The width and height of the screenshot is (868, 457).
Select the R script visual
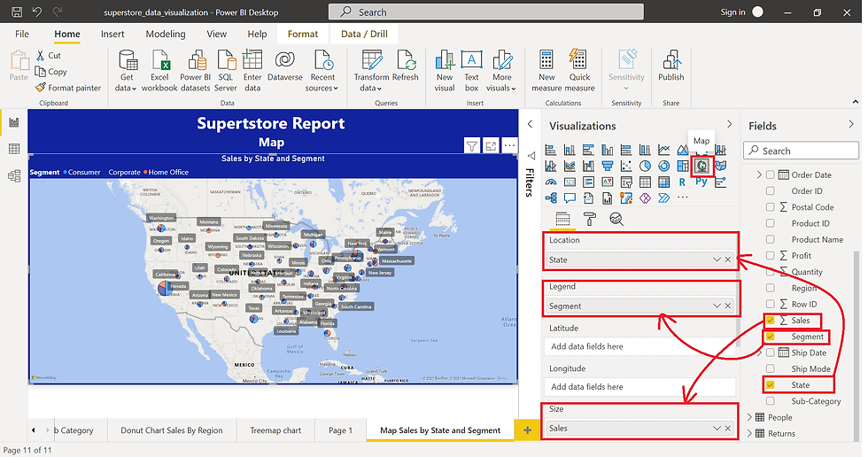click(682, 182)
